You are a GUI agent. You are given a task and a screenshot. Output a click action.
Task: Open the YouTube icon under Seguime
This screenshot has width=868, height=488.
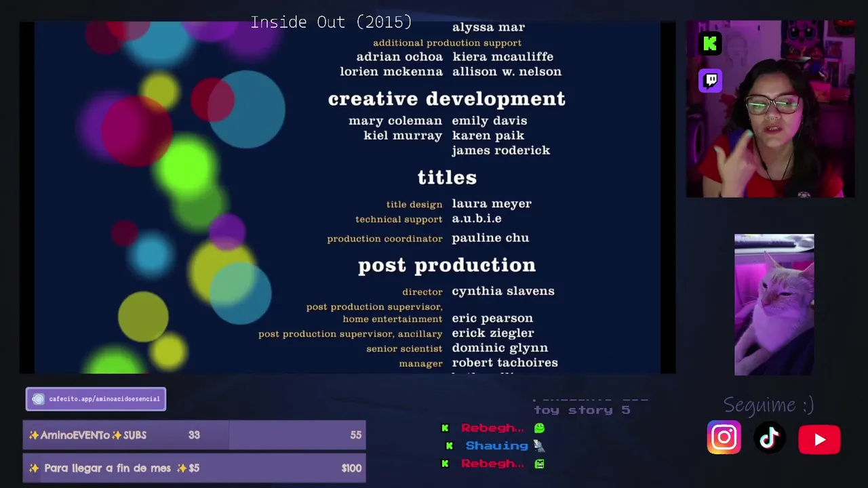(x=819, y=439)
